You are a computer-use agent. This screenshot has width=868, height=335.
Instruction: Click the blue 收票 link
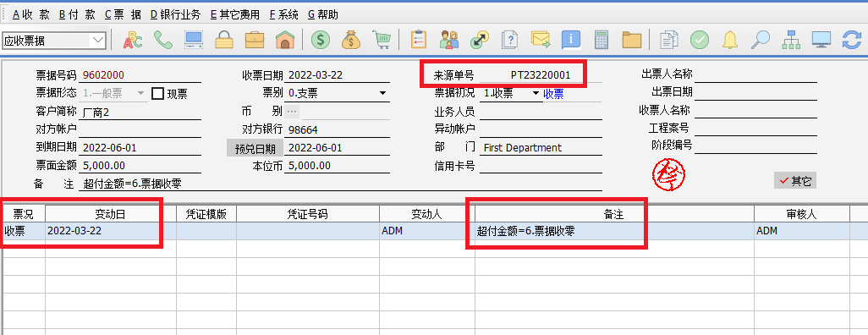[553, 94]
